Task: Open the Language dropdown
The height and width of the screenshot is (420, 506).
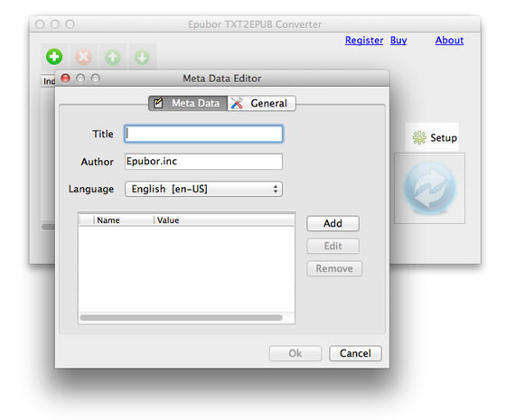Action: click(203, 189)
